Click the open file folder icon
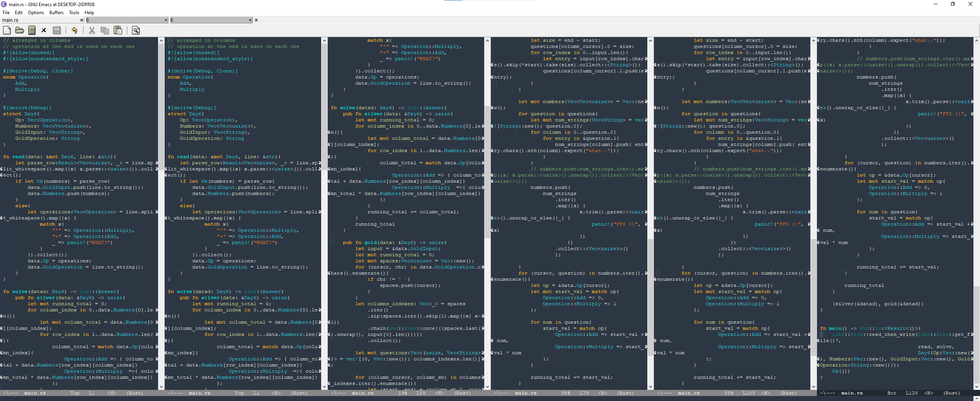The width and height of the screenshot is (980, 401). click(20, 30)
